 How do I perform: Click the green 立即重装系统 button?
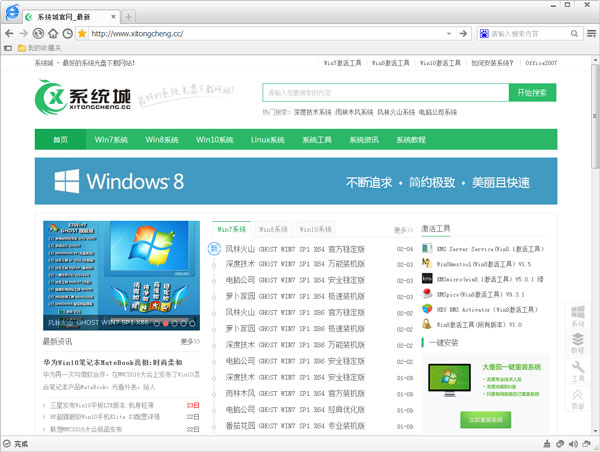486,420
